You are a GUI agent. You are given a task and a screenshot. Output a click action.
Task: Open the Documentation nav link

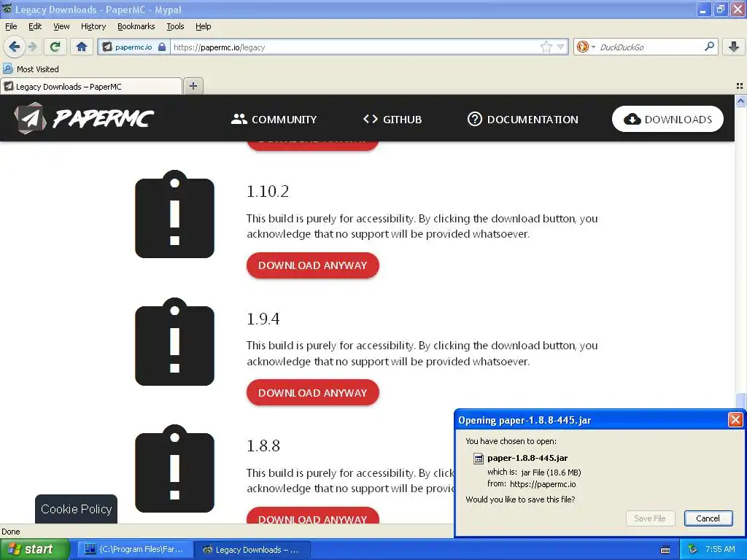[x=523, y=120]
